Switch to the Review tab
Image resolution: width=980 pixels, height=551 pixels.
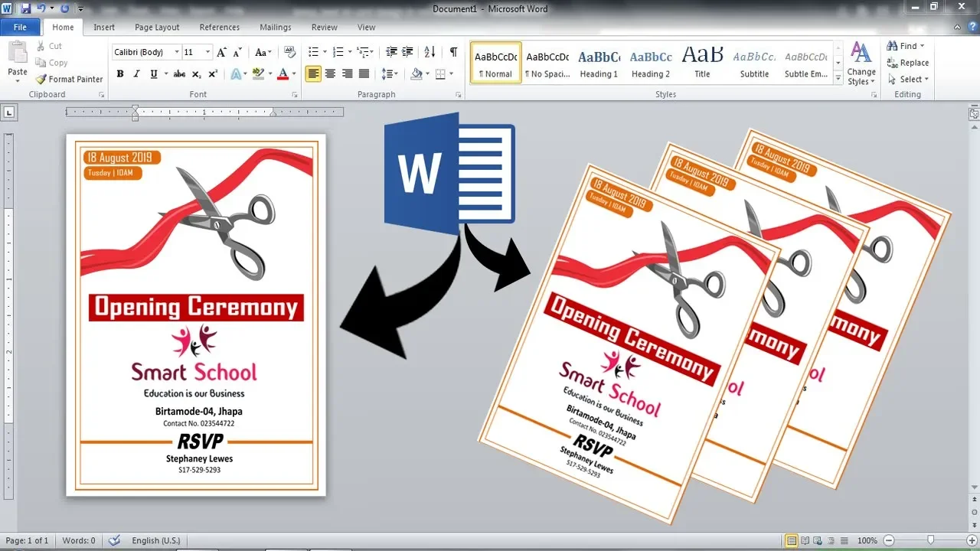325,27
